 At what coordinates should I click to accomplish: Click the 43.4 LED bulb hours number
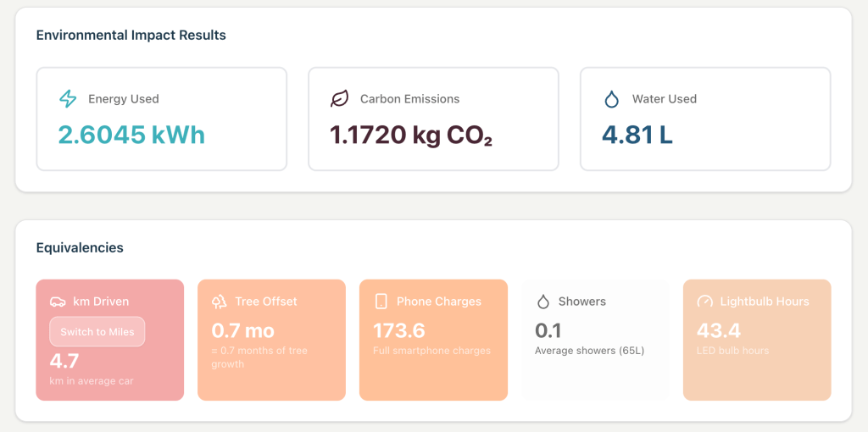click(x=719, y=330)
